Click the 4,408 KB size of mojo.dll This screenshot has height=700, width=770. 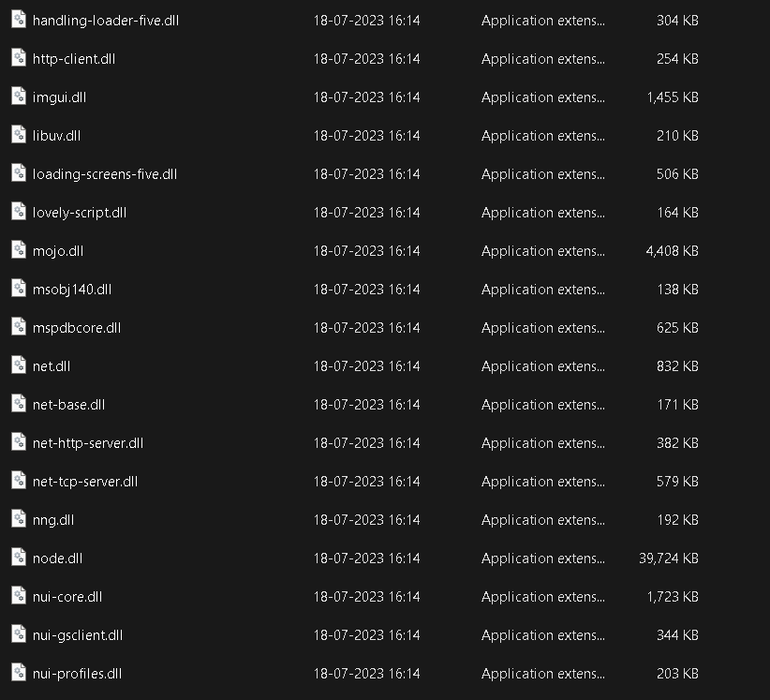[x=672, y=251]
